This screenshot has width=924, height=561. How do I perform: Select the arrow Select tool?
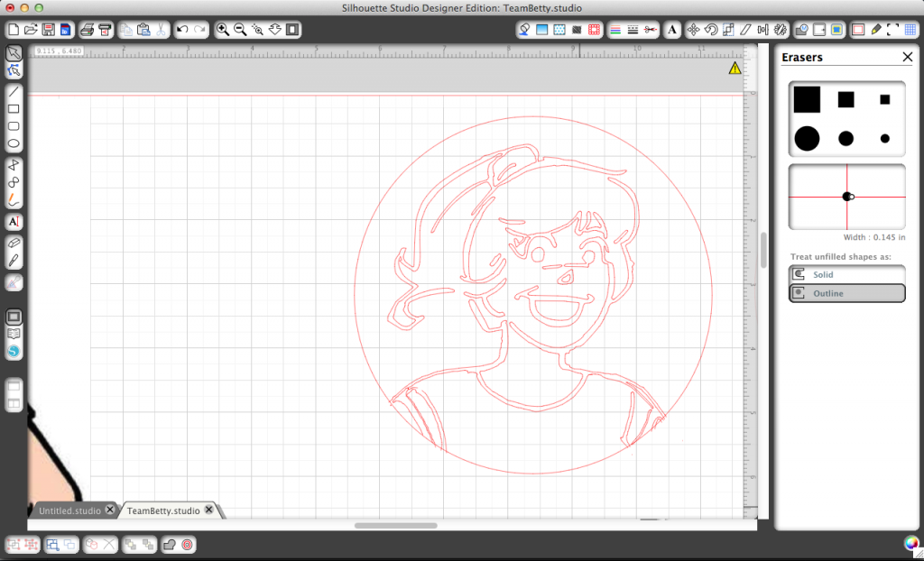14,53
